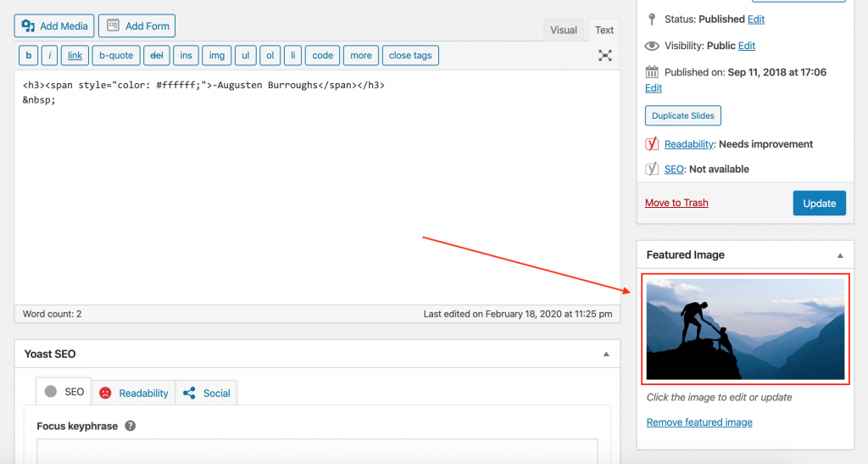Switch to the Visual editor tab

click(564, 31)
